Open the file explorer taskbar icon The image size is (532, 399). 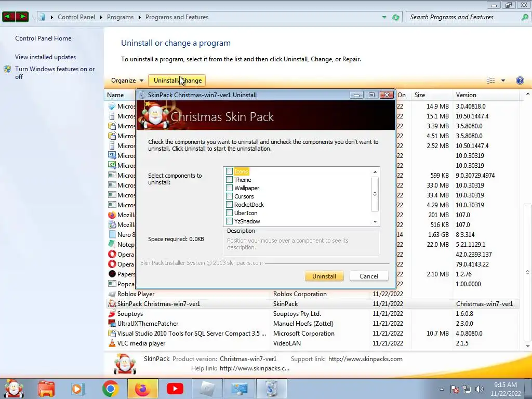point(46,389)
